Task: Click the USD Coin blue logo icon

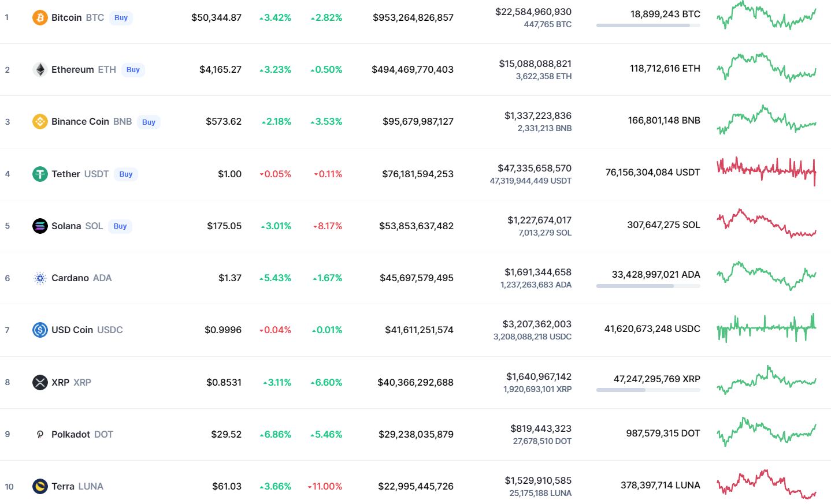Action: [x=40, y=330]
